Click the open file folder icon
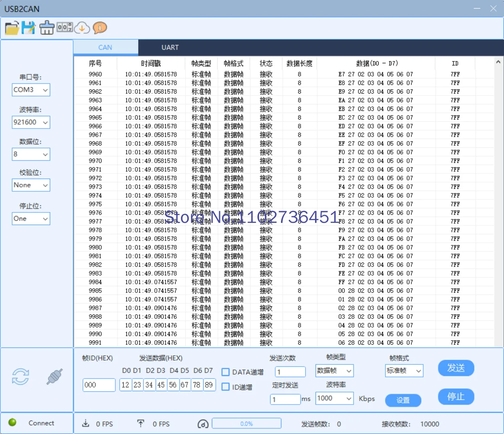Image resolution: width=504 pixels, height=434 pixels. click(x=12, y=28)
